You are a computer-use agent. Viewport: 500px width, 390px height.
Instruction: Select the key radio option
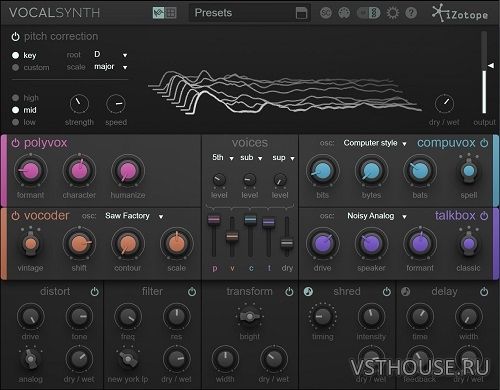(x=15, y=55)
